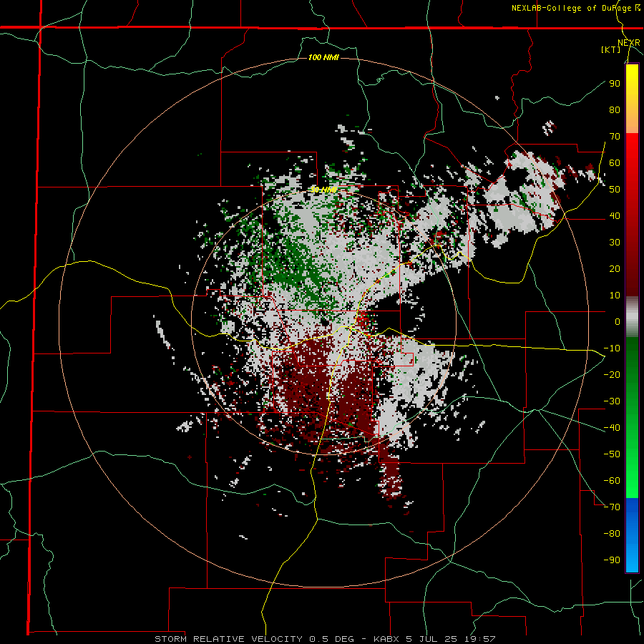The image size is (644, 644).
Task: Click the -10 knot legend label
Action: [x=612, y=348]
